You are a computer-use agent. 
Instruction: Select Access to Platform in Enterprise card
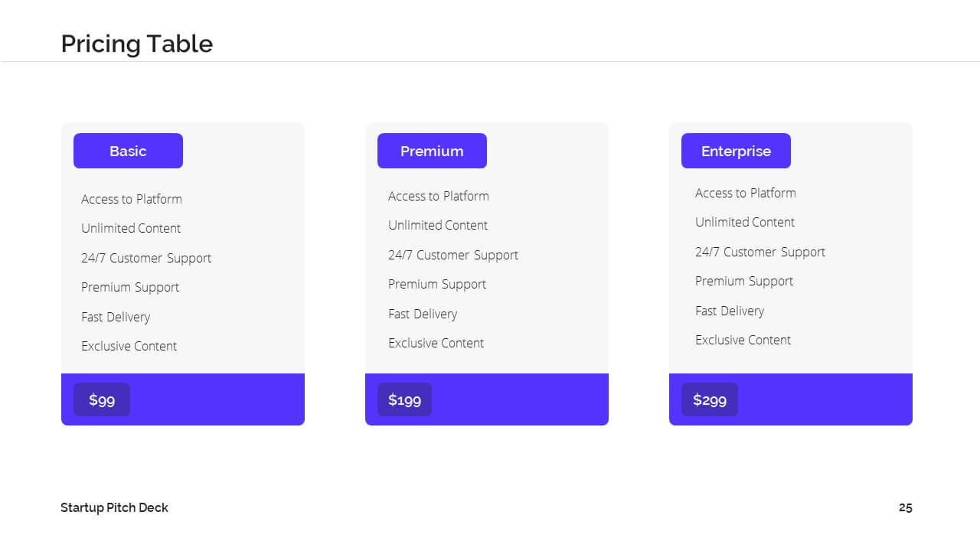(x=746, y=193)
